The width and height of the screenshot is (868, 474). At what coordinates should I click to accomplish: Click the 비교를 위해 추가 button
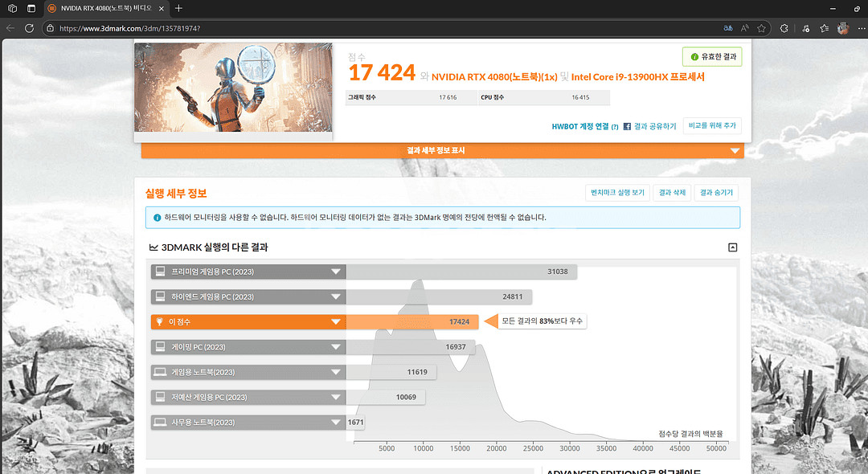tap(712, 125)
